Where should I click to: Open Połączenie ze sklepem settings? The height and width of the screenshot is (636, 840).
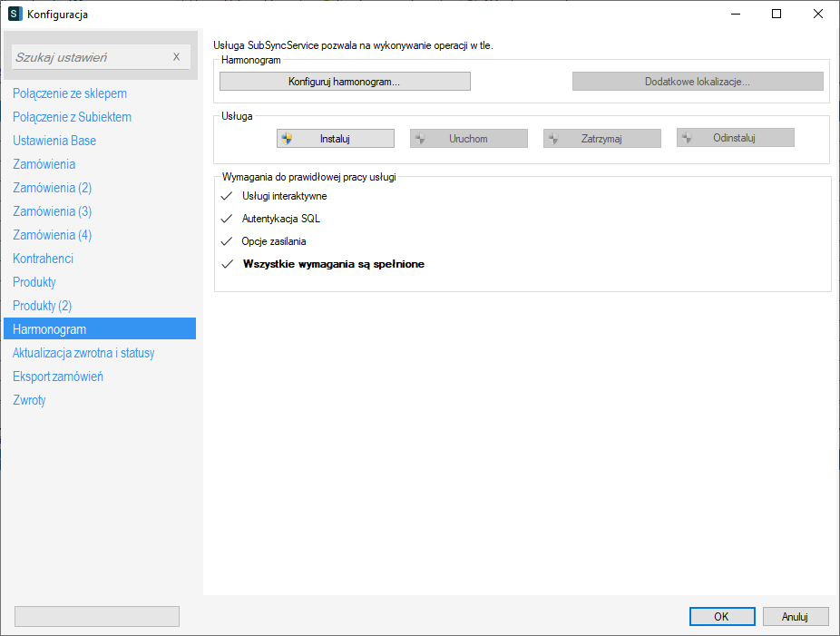[70, 93]
